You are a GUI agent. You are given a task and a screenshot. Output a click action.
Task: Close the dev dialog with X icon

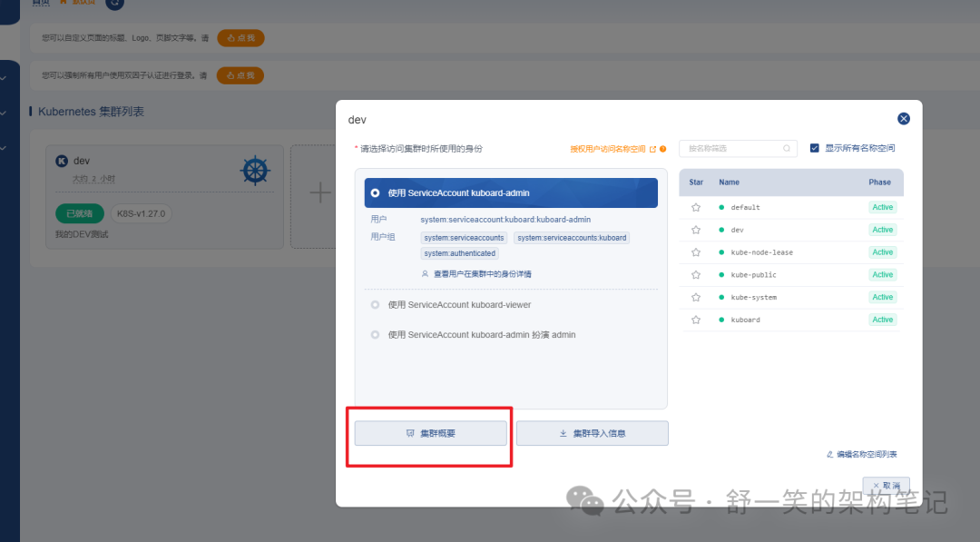(903, 119)
